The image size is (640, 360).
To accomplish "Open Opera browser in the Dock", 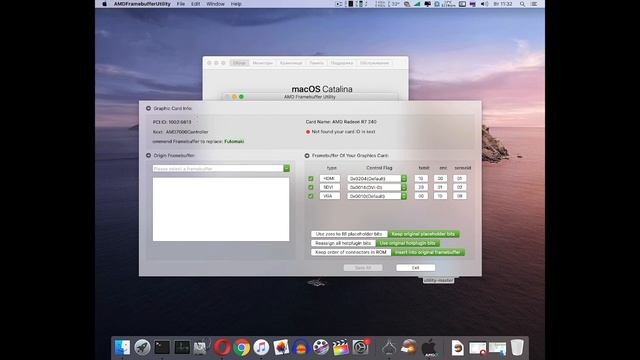I will (x=222, y=347).
